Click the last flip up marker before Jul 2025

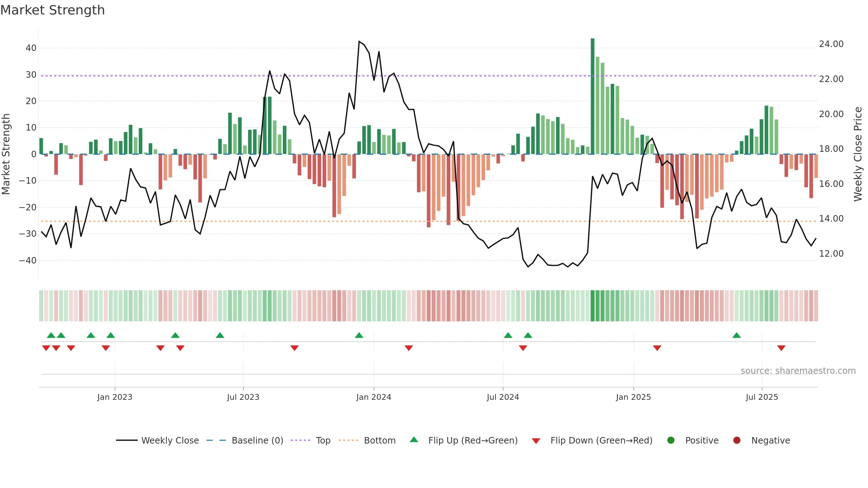point(737,335)
